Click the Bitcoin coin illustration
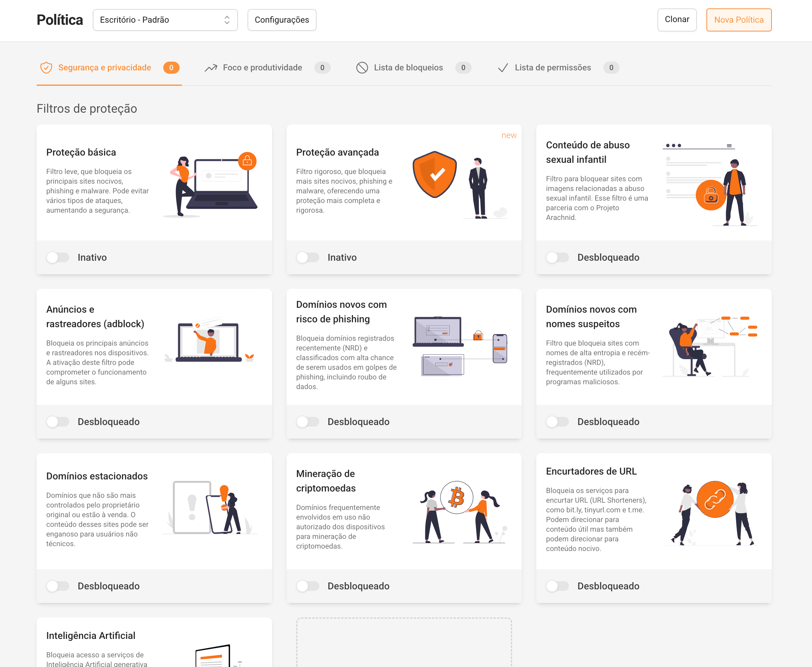 point(456,497)
